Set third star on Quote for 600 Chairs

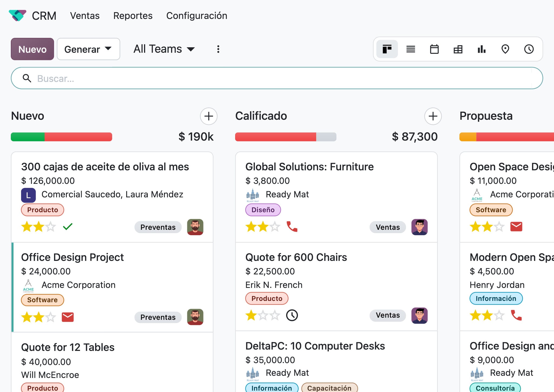coord(275,315)
